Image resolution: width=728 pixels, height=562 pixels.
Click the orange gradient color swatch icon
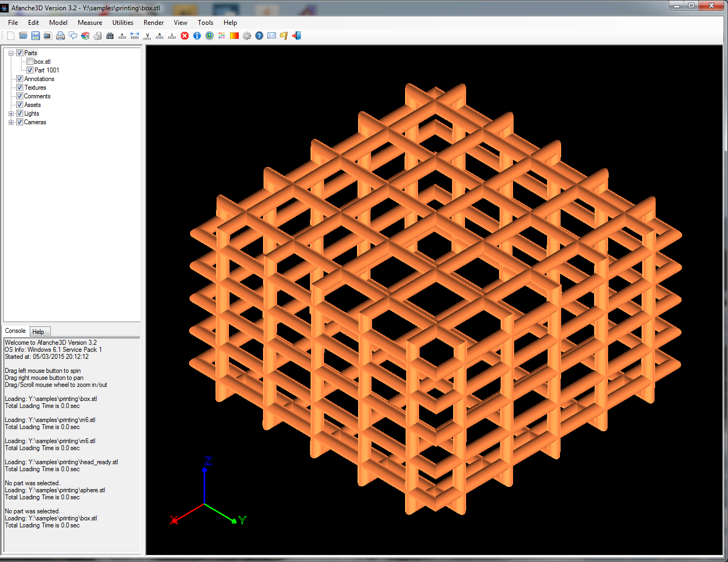234,36
